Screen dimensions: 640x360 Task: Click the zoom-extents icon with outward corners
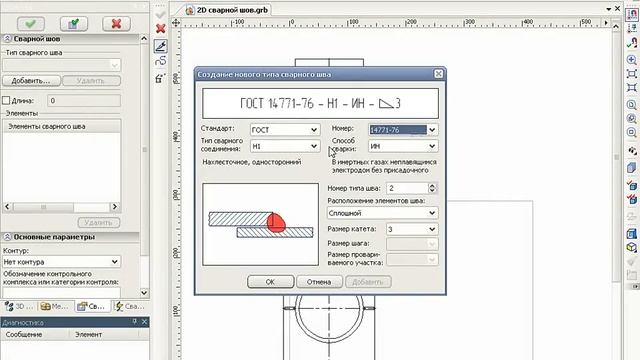(632, 88)
